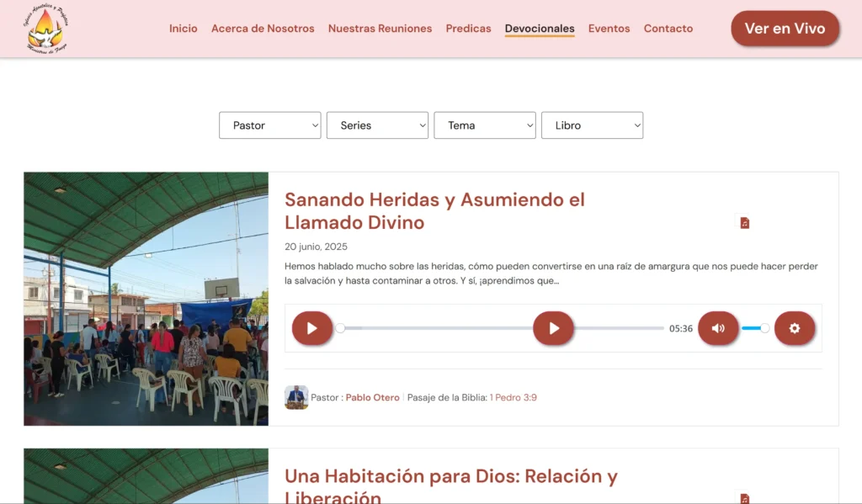Select the Eventos navigation link
Screen dimensions: 862x504
point(609,29)
